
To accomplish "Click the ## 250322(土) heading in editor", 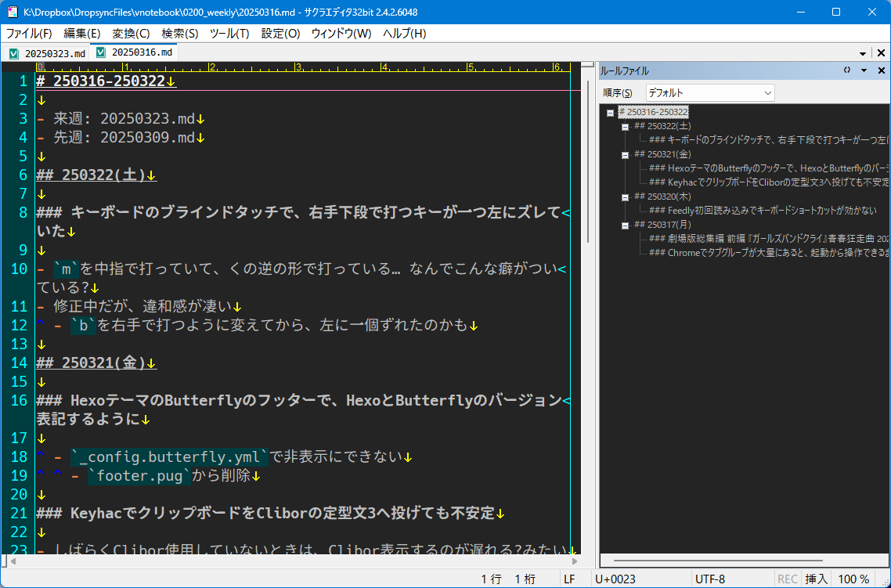I will pyautogui.click(x=91, y=175).
